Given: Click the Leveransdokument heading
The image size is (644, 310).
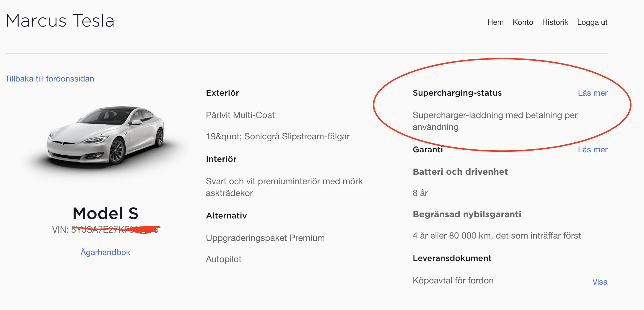Looking at the screenshot, I should click(x=452, y=258).
